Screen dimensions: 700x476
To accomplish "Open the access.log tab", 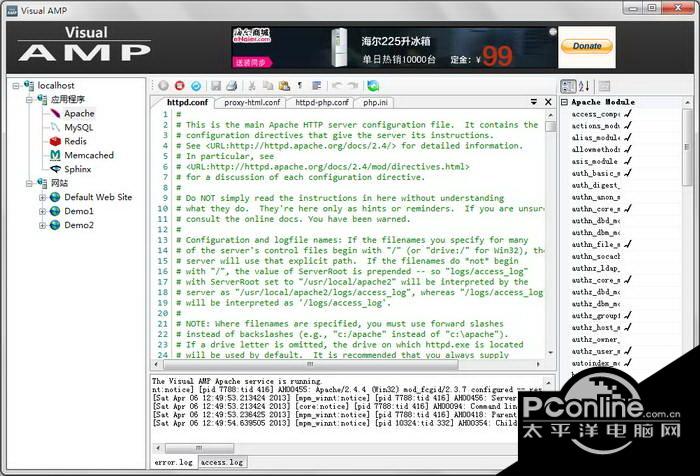I will [222, 462].
